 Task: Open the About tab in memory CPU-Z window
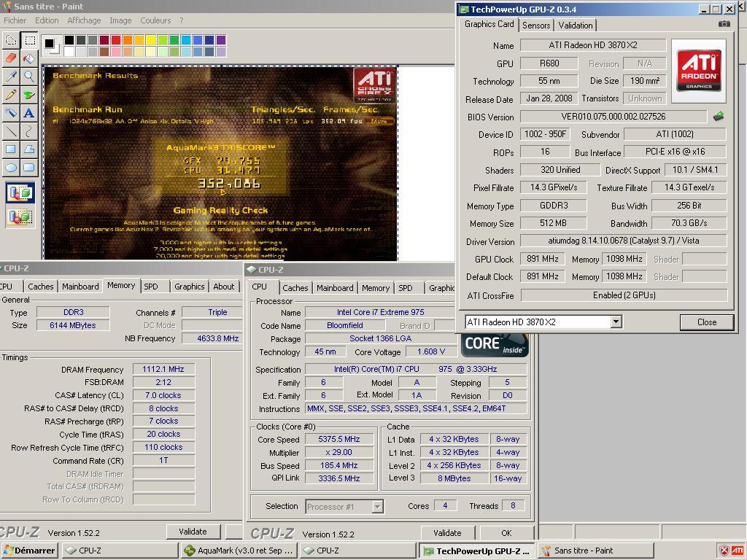click(223, 286)
